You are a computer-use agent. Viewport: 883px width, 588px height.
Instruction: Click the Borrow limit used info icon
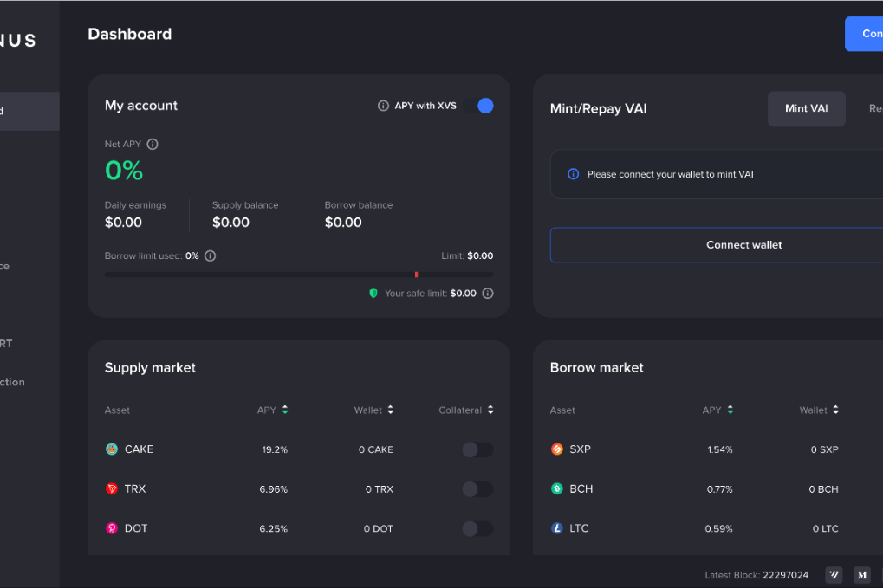[x=210, y=256]
